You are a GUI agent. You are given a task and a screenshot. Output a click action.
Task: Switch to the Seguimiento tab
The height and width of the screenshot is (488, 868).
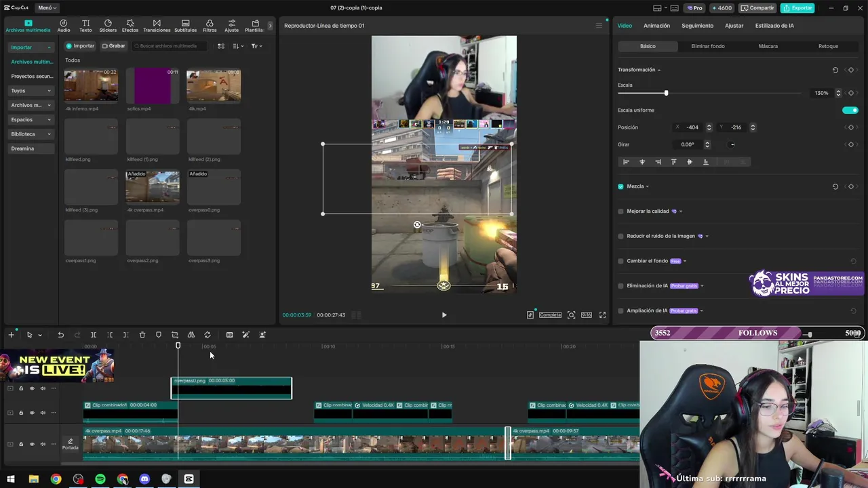coord(697,26)
